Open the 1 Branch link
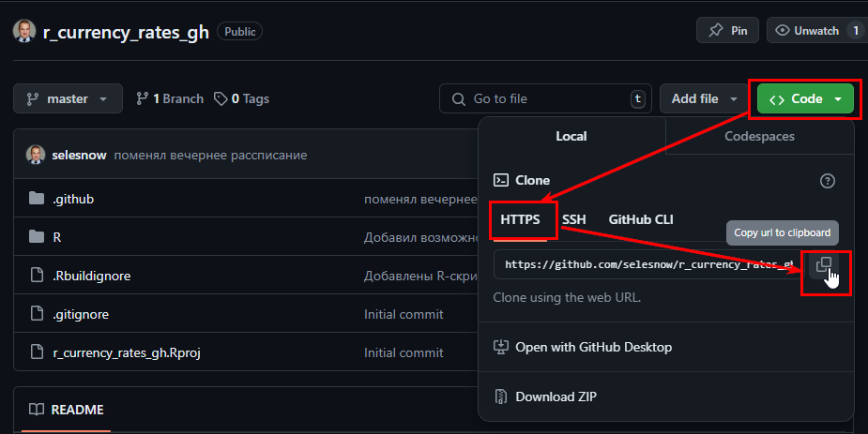Image resolution: width=868 pixels, height=434 pixels. 170,98
